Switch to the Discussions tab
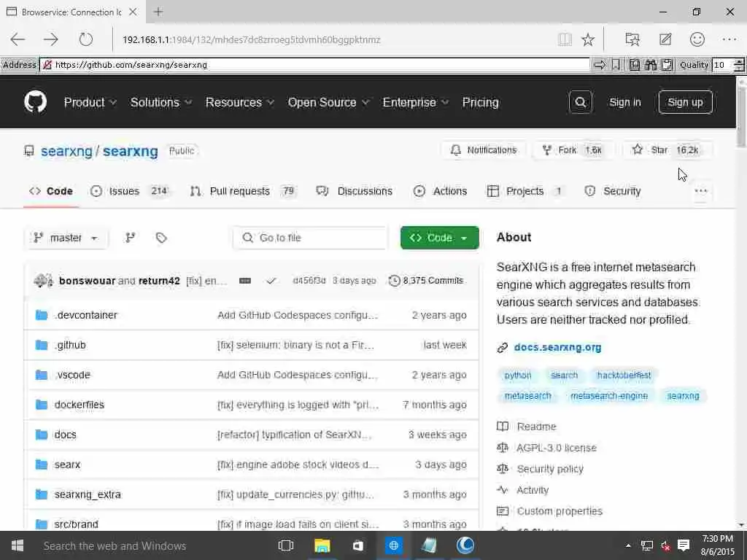 click(355, 191)
